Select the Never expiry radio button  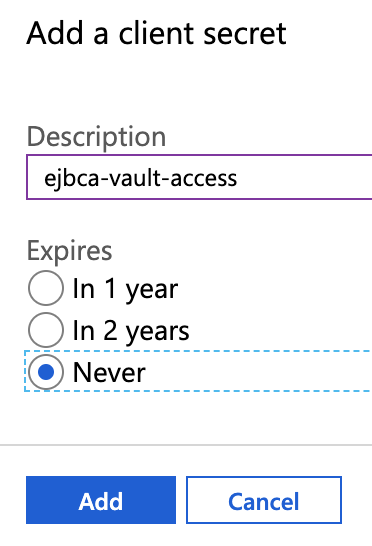[x=46, y=372]
